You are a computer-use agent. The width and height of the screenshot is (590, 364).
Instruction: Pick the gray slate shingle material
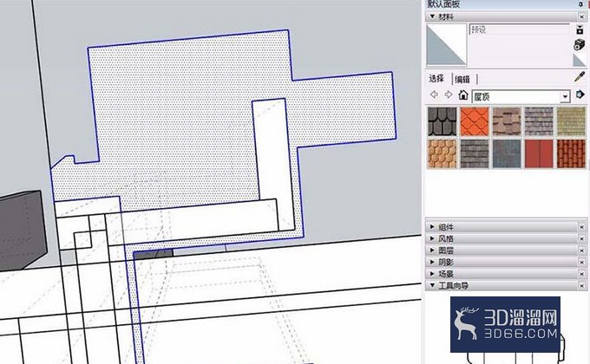point(475,153)
